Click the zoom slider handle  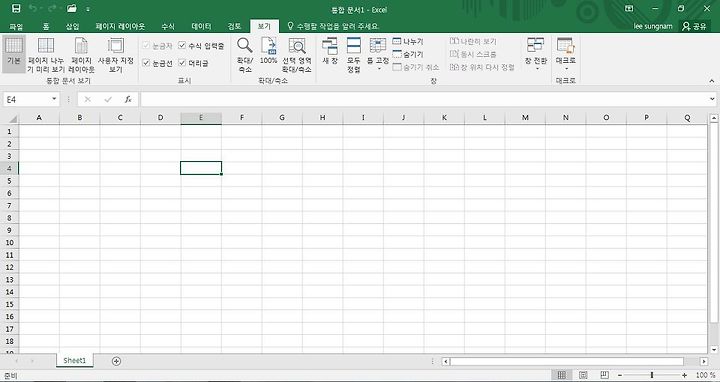click(652, 376)
